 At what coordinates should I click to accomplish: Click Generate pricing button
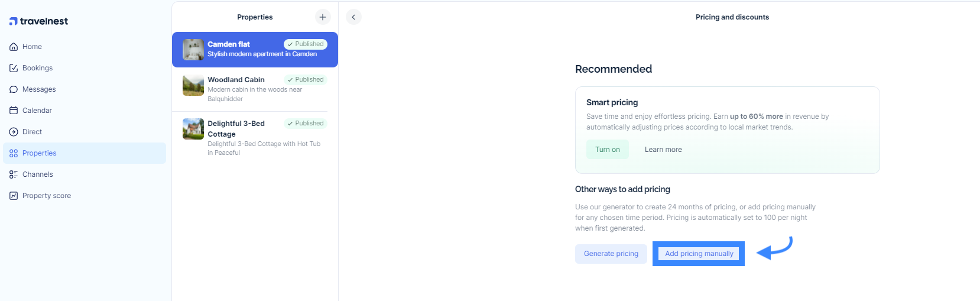(611, 254)
